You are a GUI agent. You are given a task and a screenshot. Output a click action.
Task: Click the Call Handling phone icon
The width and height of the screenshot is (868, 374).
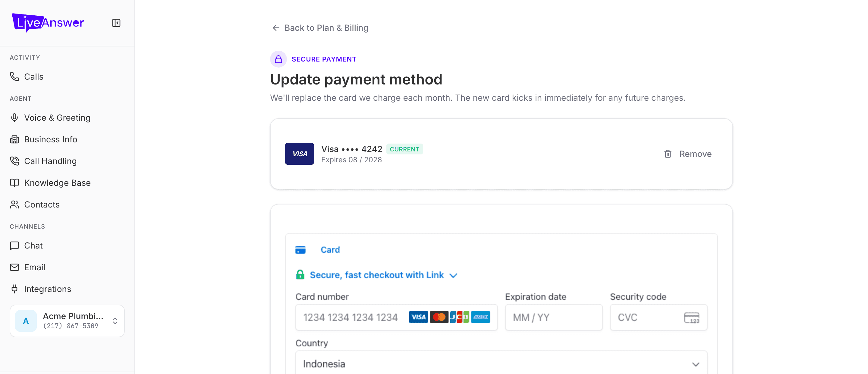14,161
